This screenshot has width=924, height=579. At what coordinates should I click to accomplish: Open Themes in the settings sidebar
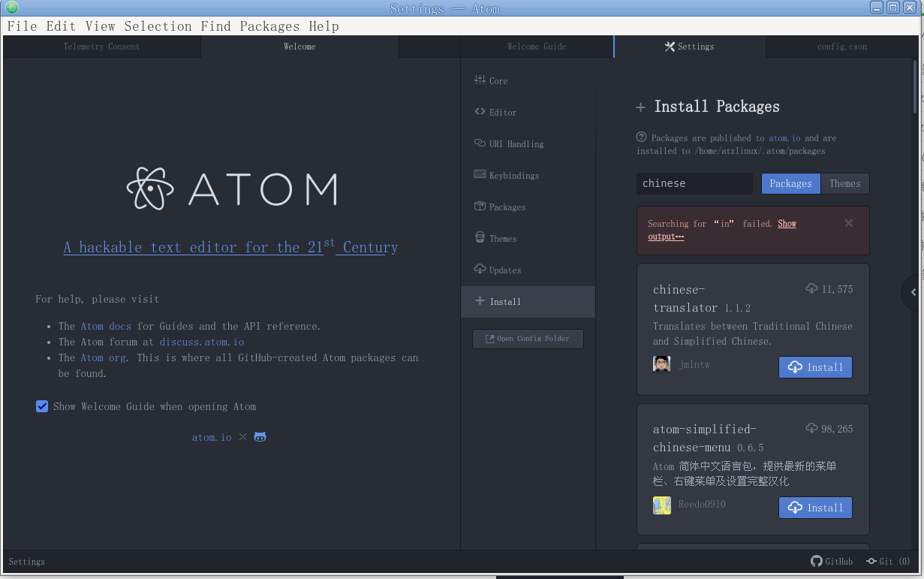(528, 238)
